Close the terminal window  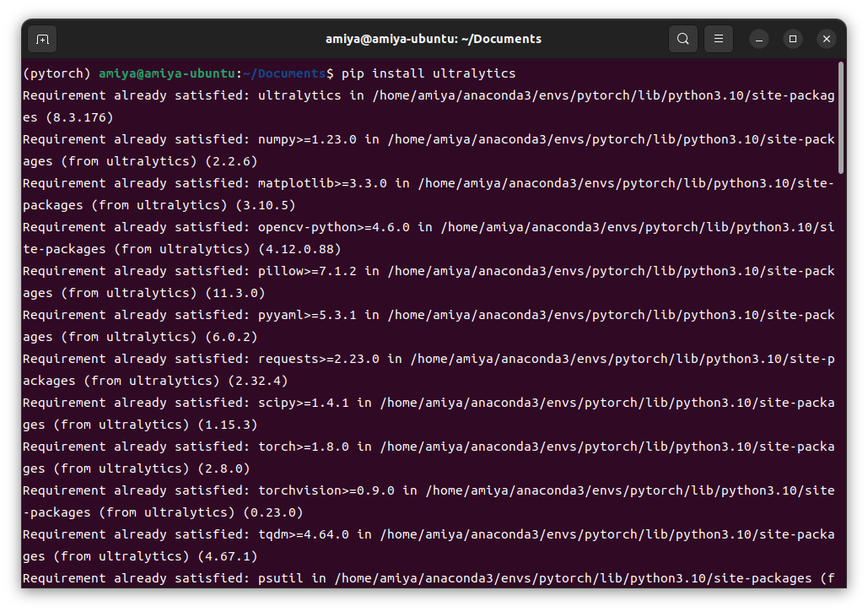826,39
